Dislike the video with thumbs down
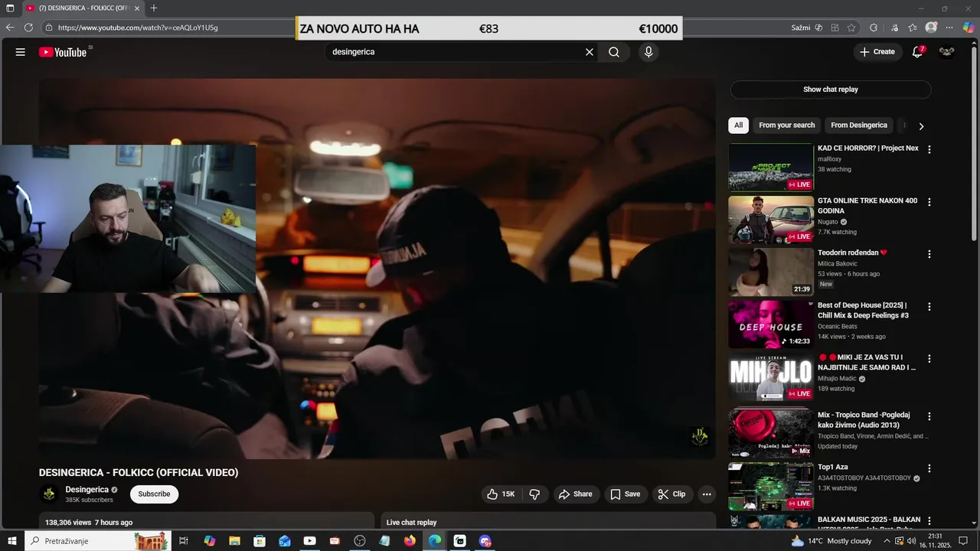 tap(535, 494)
